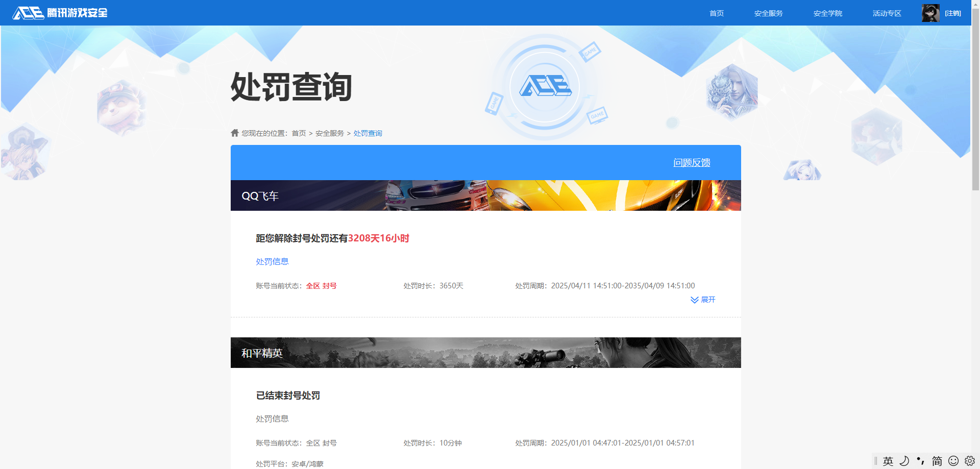Open the 首页 navigation menu item
Image resolution: width=980 pixels, height=469 pixels.
(x=717, y=13)
